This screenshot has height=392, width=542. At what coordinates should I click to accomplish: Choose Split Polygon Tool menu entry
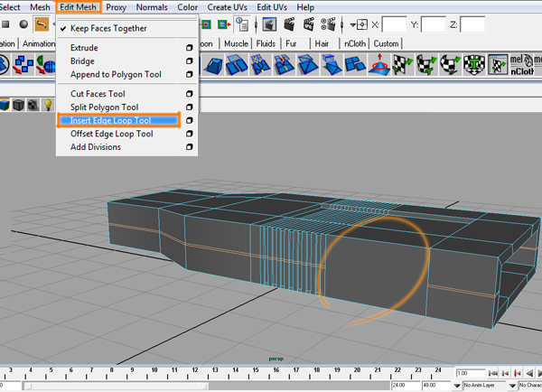point(104,107)
